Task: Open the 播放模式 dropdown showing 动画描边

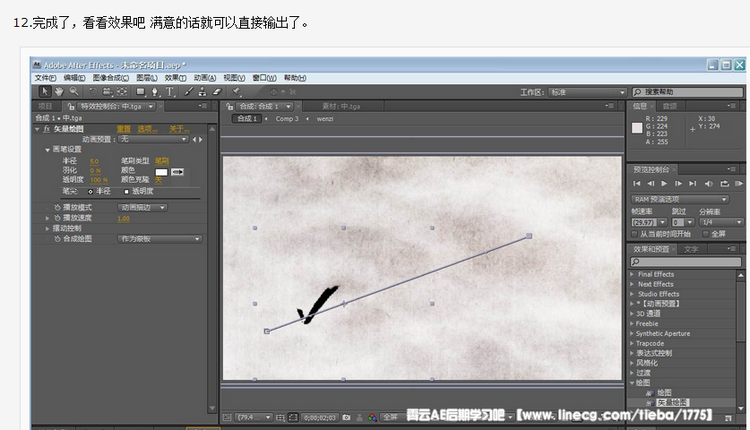Action: click(142, 208)
